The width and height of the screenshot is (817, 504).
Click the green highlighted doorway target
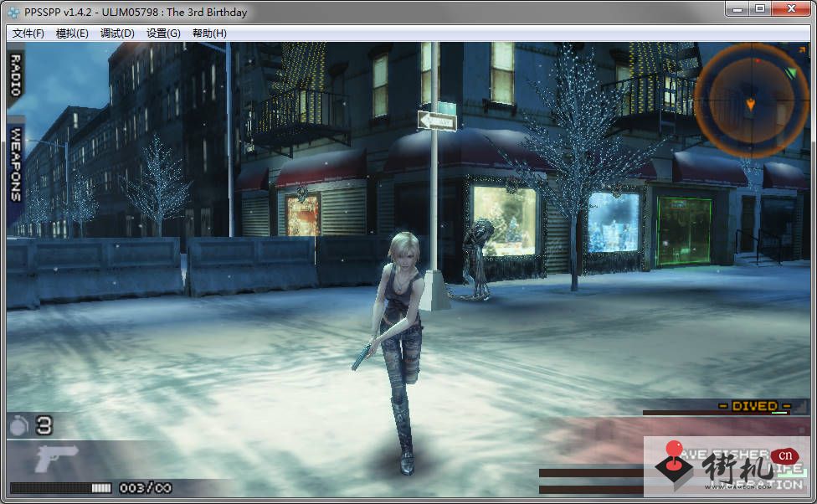(x=684, y=230)
